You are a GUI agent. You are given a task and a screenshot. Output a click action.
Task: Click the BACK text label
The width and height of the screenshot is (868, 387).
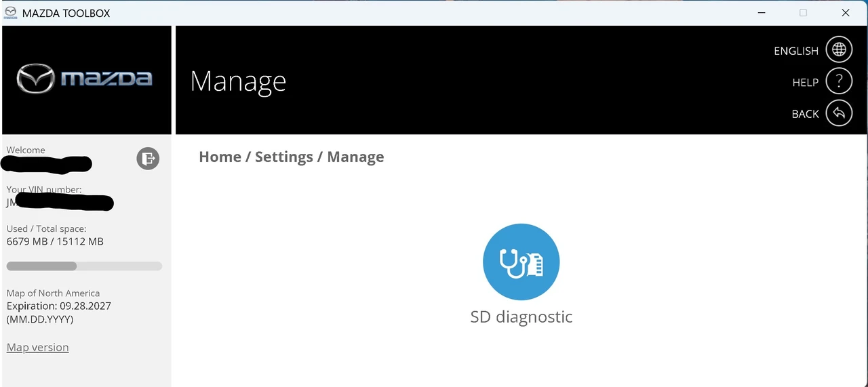coord(806,114)
